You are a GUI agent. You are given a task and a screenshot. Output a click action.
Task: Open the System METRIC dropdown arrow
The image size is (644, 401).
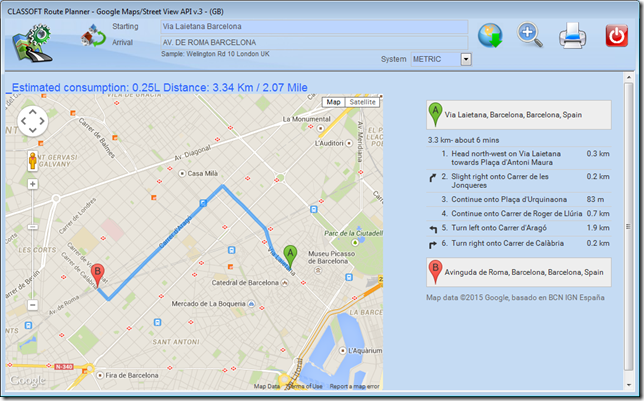(466, 59)
